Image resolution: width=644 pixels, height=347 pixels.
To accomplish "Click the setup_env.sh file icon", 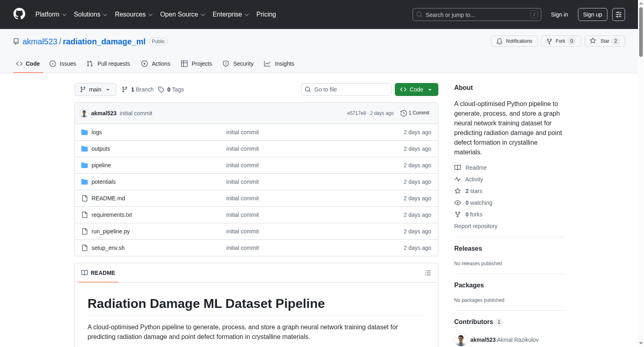I will (x=85, y=248).
